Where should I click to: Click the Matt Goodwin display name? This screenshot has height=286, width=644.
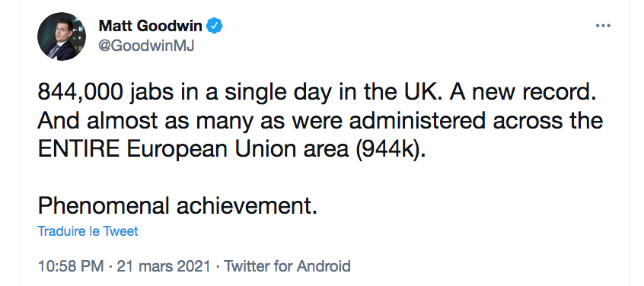coord(151,26)
